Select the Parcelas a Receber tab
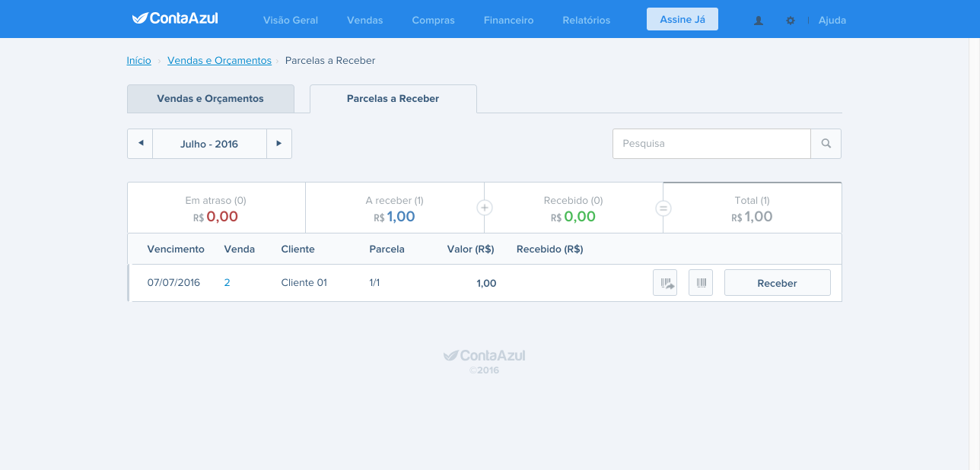 pyautogui.click(x=393, y=99)
